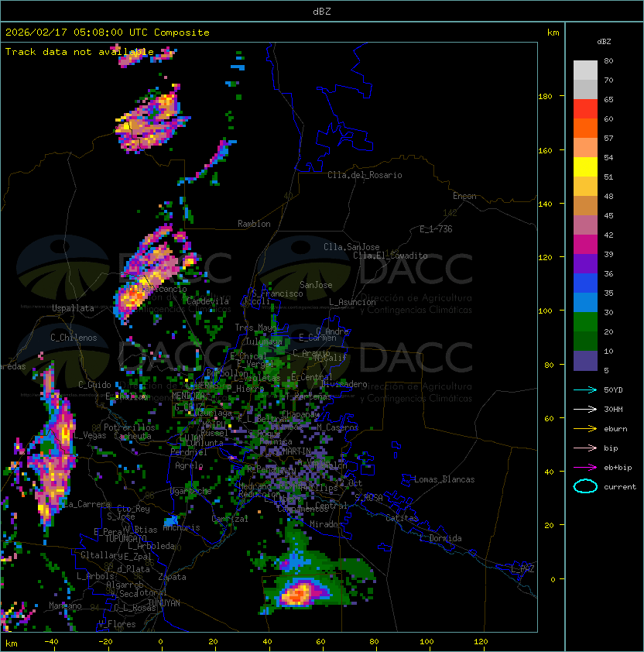Click the 'Cacheuta' map label
The width and height of the screenshot is (644, 652).
132,436
